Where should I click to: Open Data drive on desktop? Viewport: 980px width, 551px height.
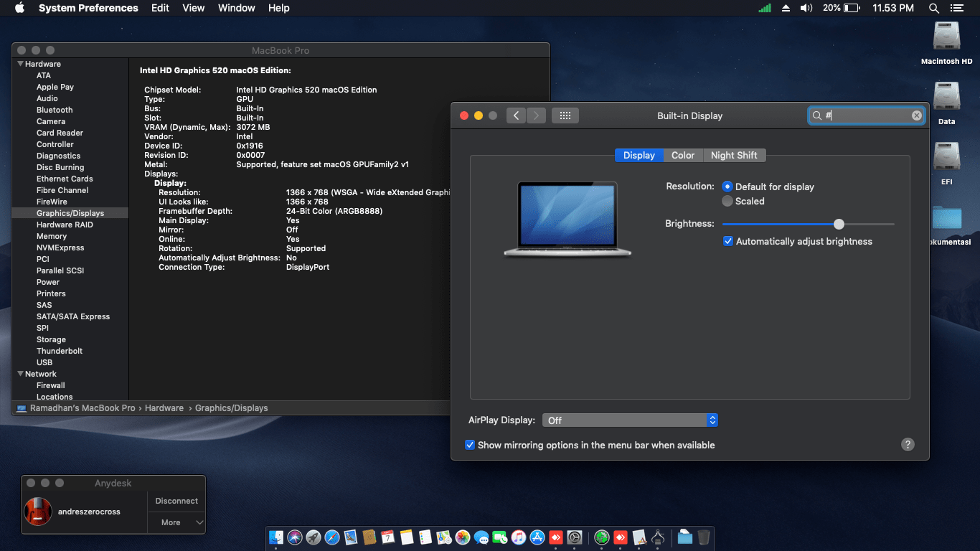[947, 103]
